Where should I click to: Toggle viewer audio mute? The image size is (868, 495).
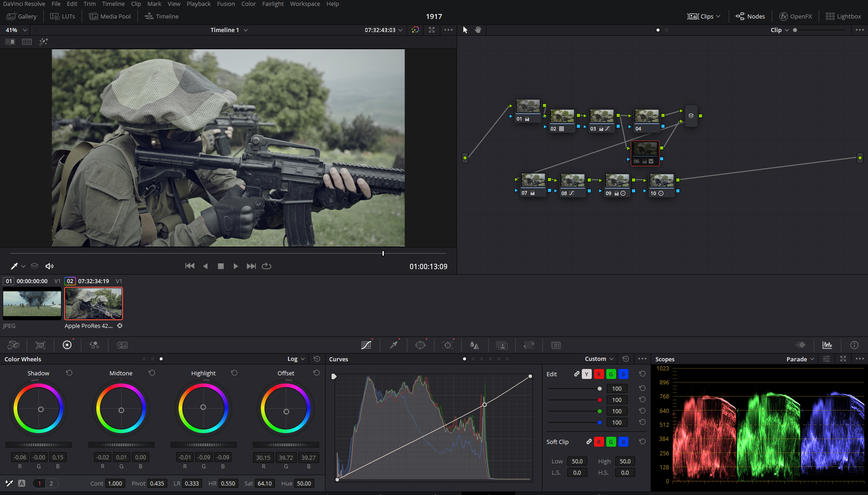click(50, 266)
